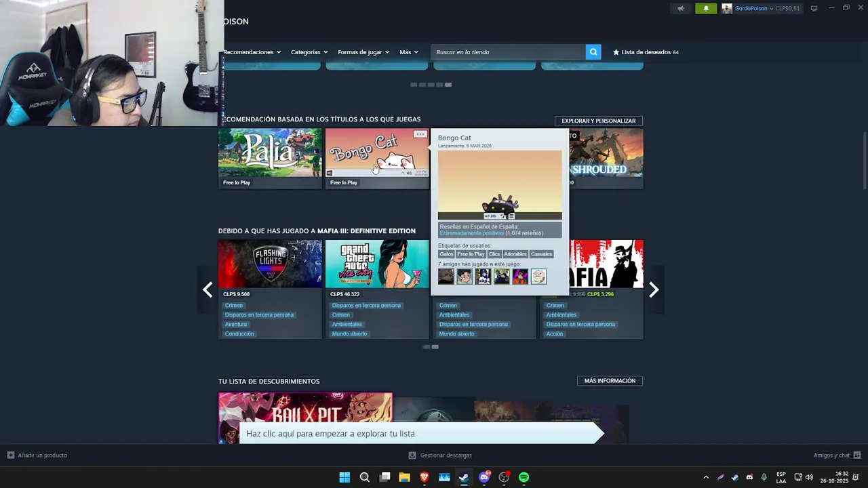The height and width of the screenshot is (488, 868).
Task: Select the 'Free to Play' user tag in popup
Action: (471, 254)
